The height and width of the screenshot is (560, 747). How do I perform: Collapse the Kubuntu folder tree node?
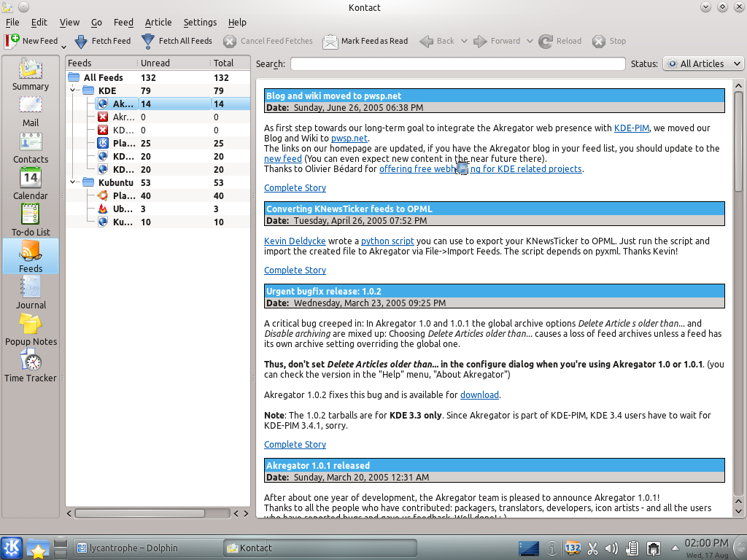tap(73, 182)
